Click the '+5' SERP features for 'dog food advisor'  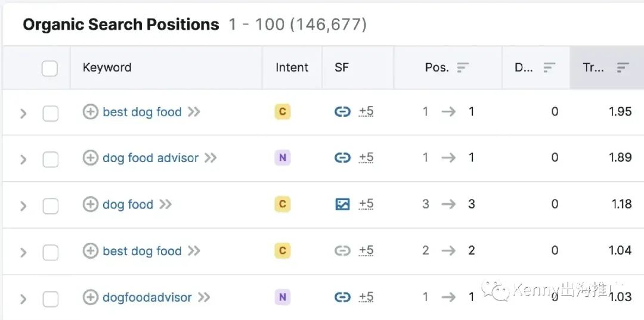(x=366, y=157)
